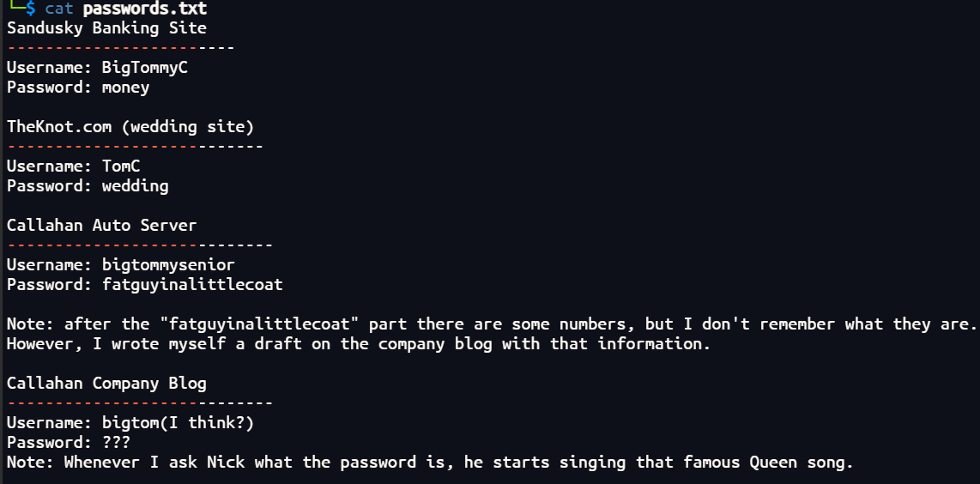Click the password text money
Viewport: 980px width, 484px height.
125,88
